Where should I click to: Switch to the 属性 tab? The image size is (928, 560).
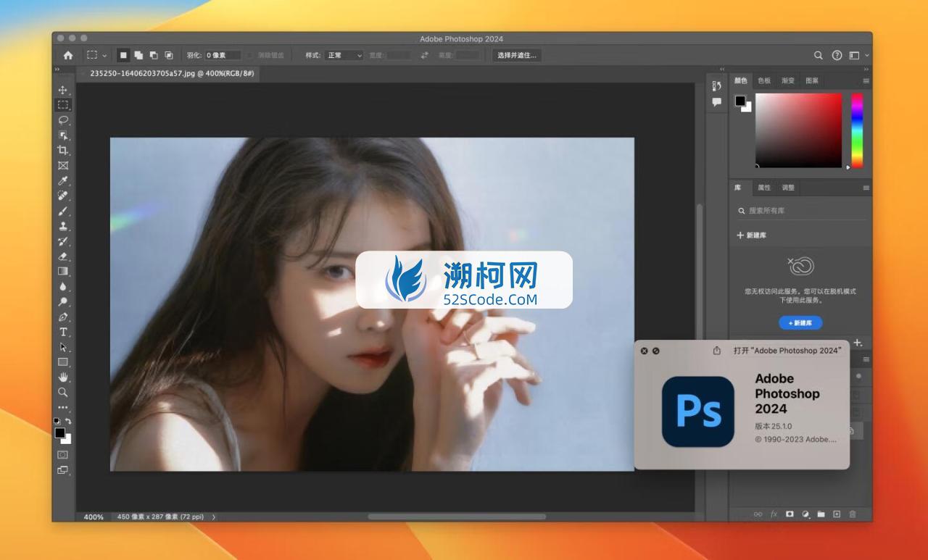pos(764,188)
